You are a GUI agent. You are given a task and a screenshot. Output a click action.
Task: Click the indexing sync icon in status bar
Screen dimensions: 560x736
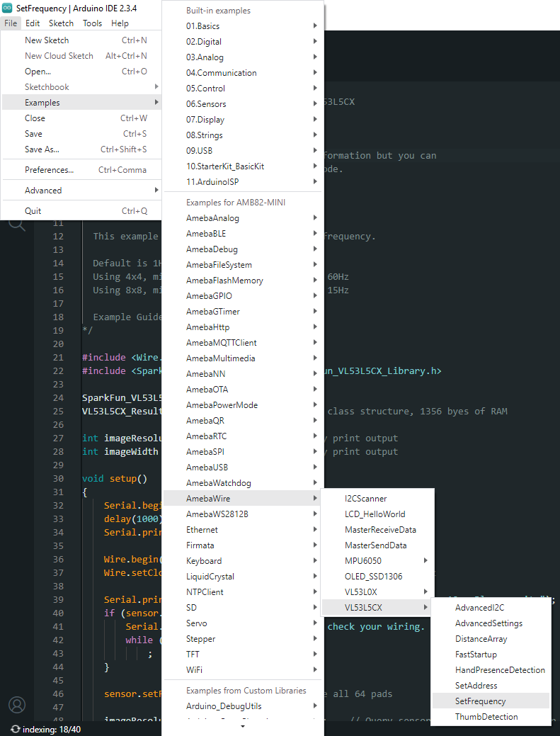click(15, 729)
